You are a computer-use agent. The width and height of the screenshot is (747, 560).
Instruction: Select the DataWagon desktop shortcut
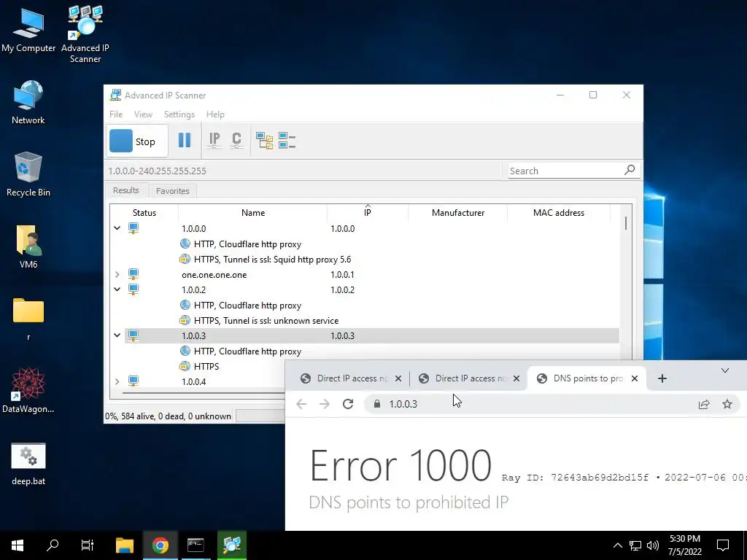coord(28,391)
